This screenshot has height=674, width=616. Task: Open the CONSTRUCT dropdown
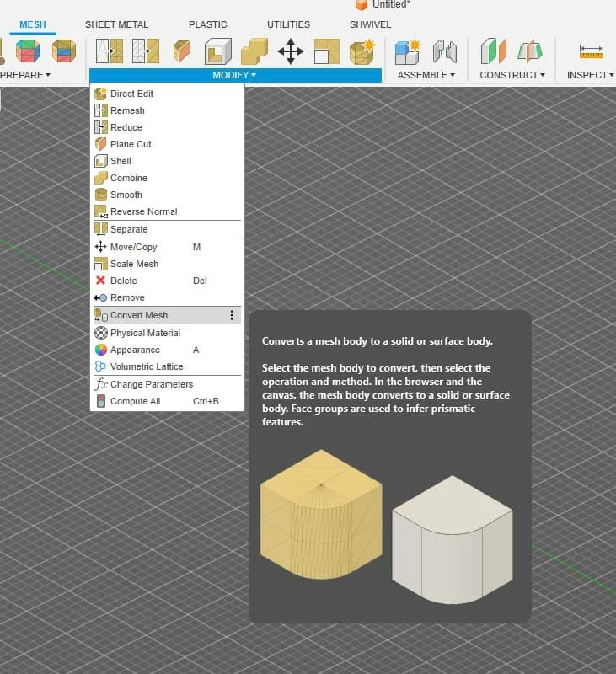(512, 75)
